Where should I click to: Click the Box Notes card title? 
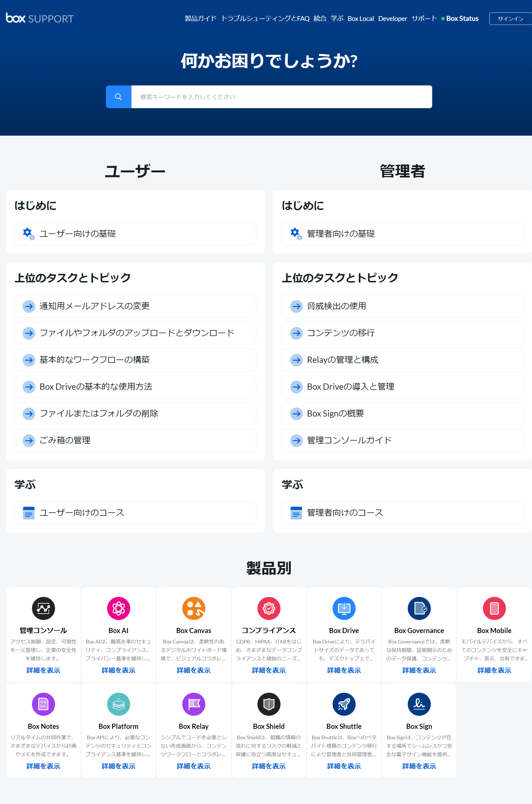coord(44,726)
